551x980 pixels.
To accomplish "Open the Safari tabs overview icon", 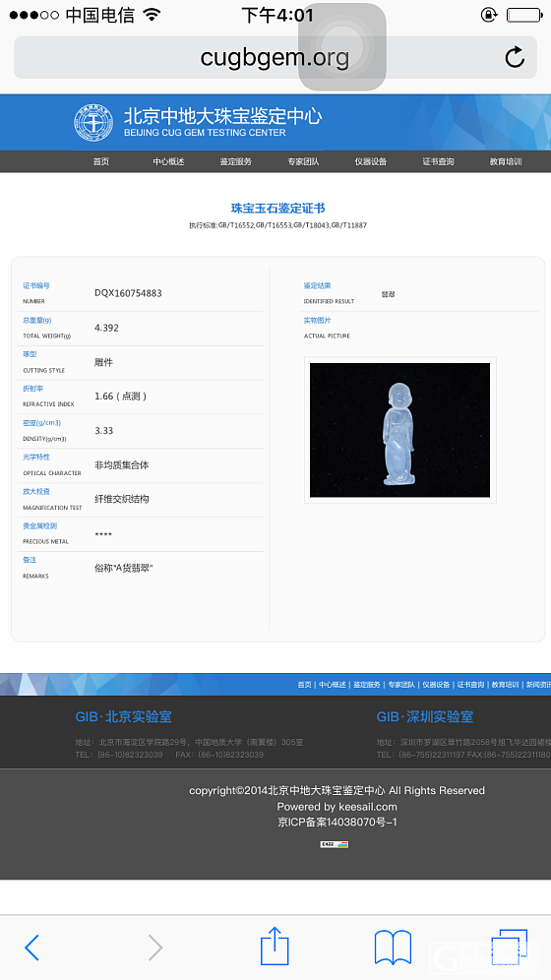I will click(x=509, y=948).
